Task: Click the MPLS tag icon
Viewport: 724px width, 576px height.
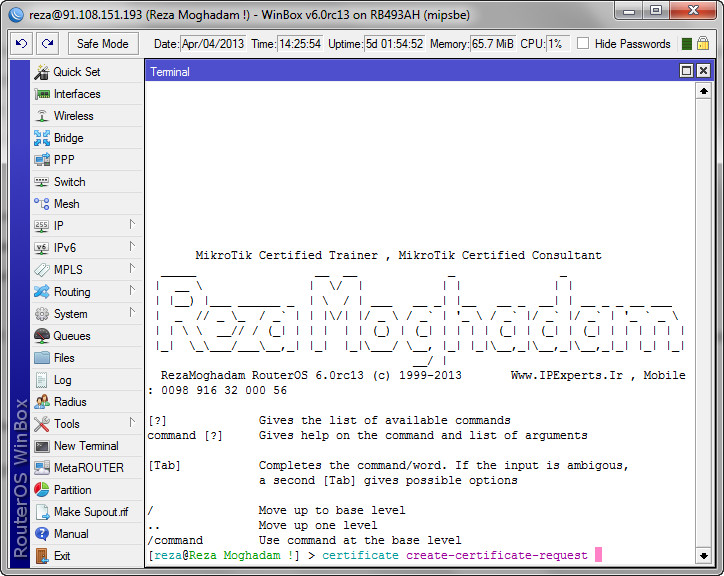Action: point(42,270)
